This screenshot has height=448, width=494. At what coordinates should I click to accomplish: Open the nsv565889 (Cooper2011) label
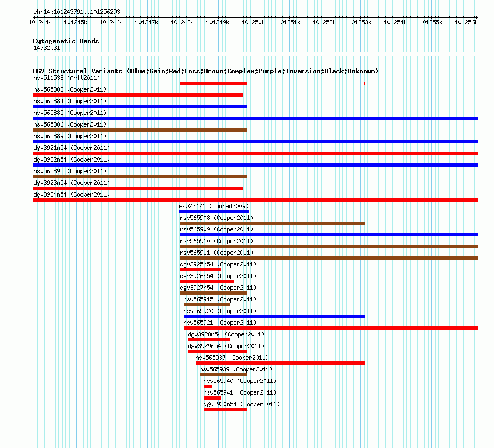click(70, 136)
